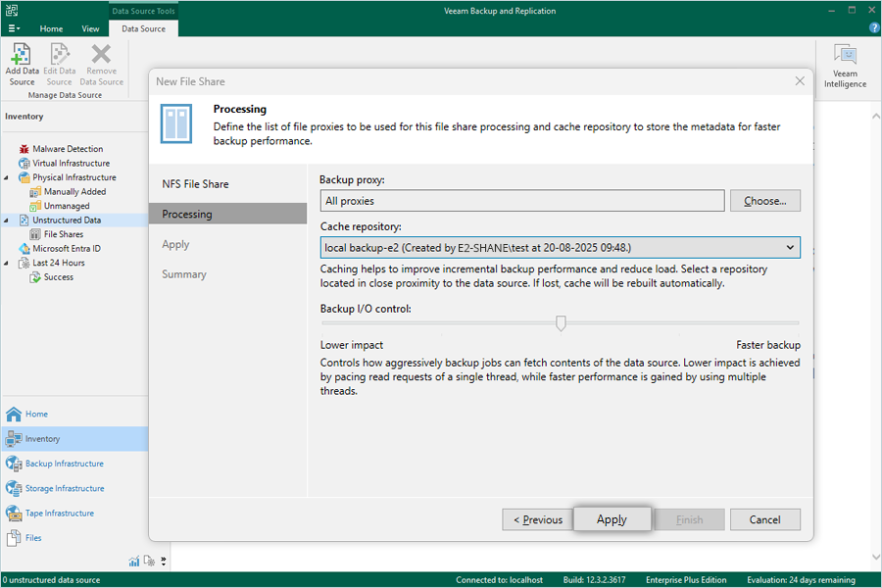The image size is (882, 588).
Task: Click Microsoft Entra ID icon
Action: (24, 249)
